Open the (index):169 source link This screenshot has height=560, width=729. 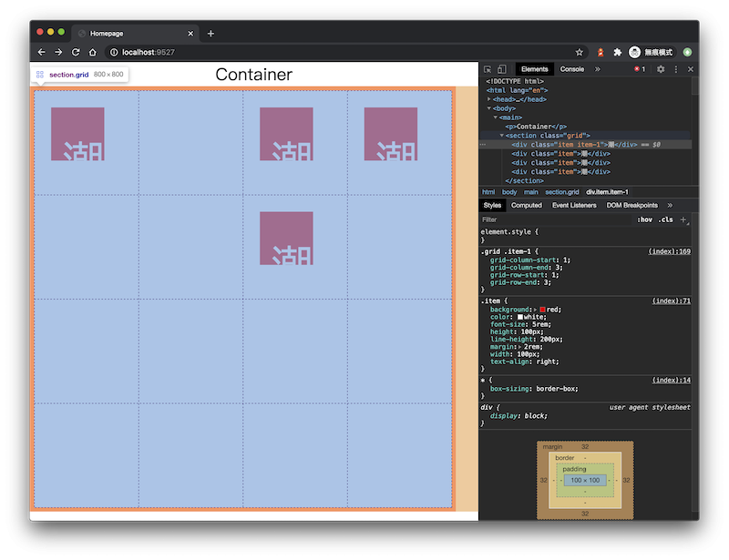coord(670,251)
